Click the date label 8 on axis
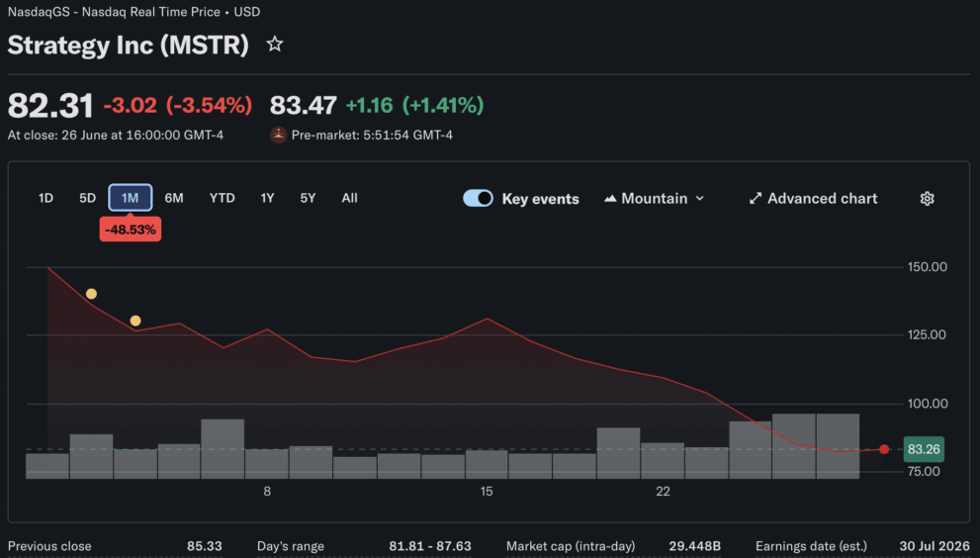This screenshot has width=980, height=558. coord(267,492)
